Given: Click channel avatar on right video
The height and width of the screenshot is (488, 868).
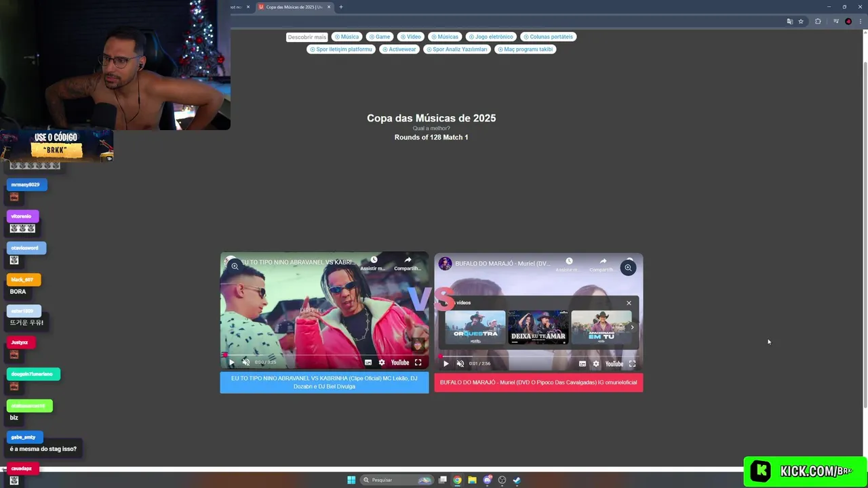Looking at the screenshot, I should tap(446, 263).
